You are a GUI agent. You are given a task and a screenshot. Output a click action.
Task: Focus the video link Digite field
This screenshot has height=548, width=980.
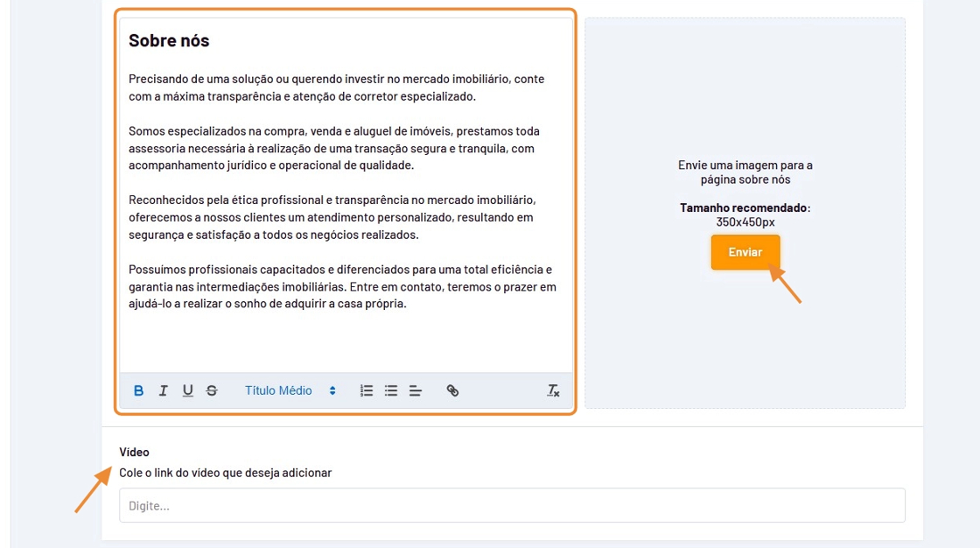[512, 505]
